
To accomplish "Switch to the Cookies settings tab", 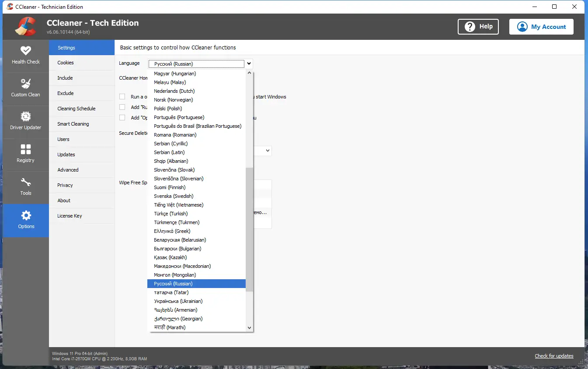I will 66,63.
